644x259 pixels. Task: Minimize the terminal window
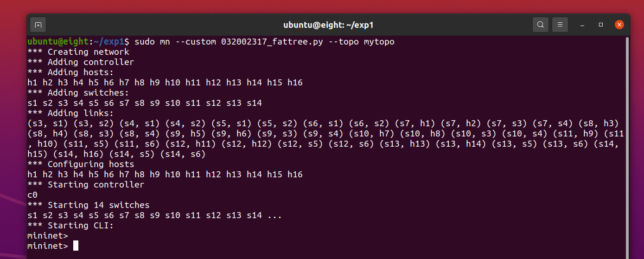pyautogui.click(x=582, y=25)
